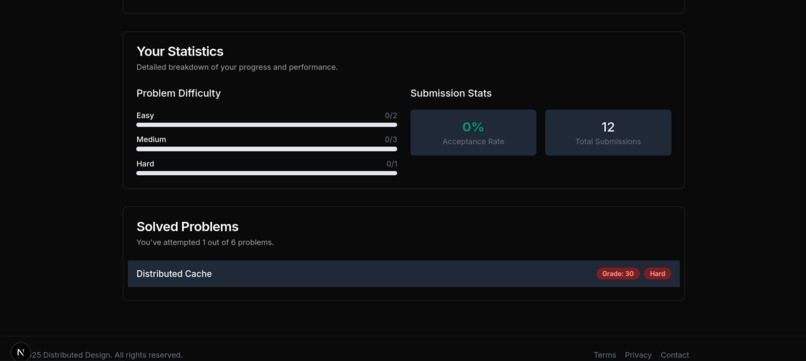The image size is (806, 361).
Task: Click the Easy difficulty progress bar
Action: click(x=266, y=125)
